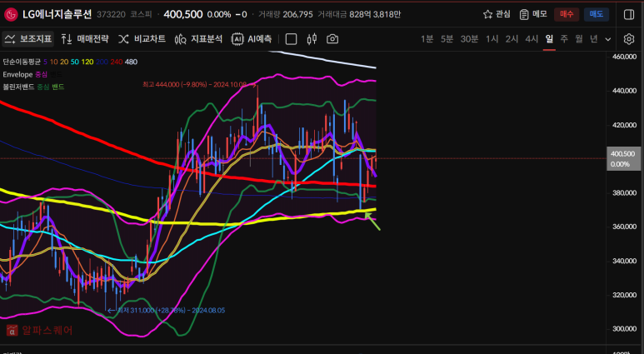Toggle the 10-period moving average in legend
644x354 pixels.
tap(53, 62)
